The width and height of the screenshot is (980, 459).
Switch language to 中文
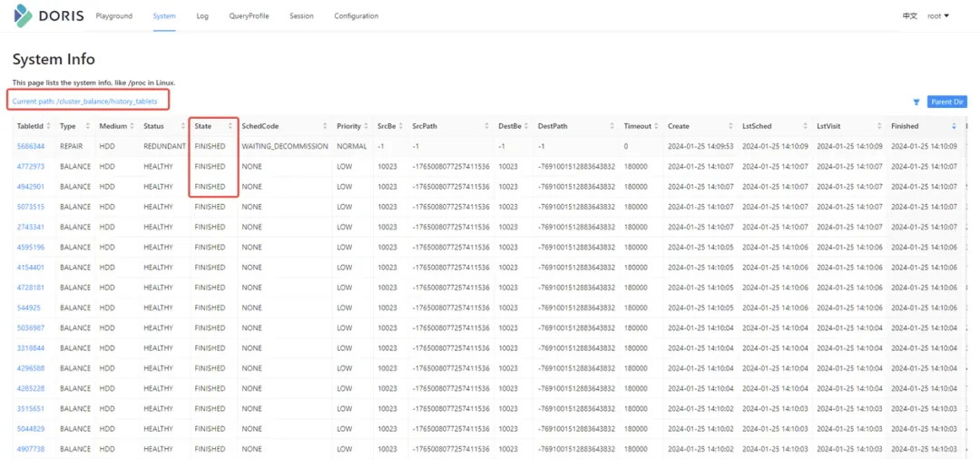click(x=910, y=16)
